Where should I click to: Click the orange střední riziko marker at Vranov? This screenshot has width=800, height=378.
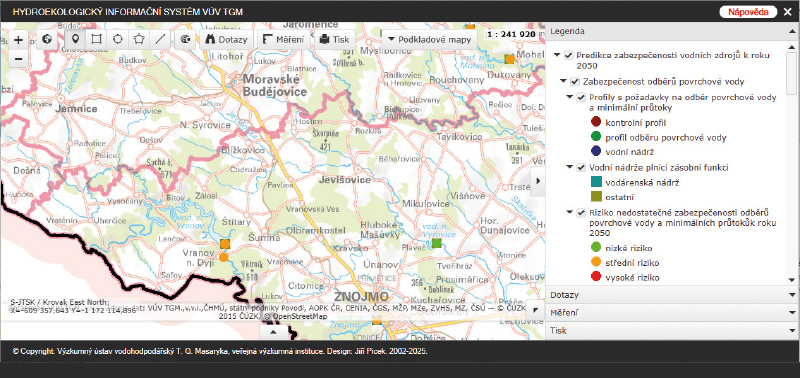point(223,257)
